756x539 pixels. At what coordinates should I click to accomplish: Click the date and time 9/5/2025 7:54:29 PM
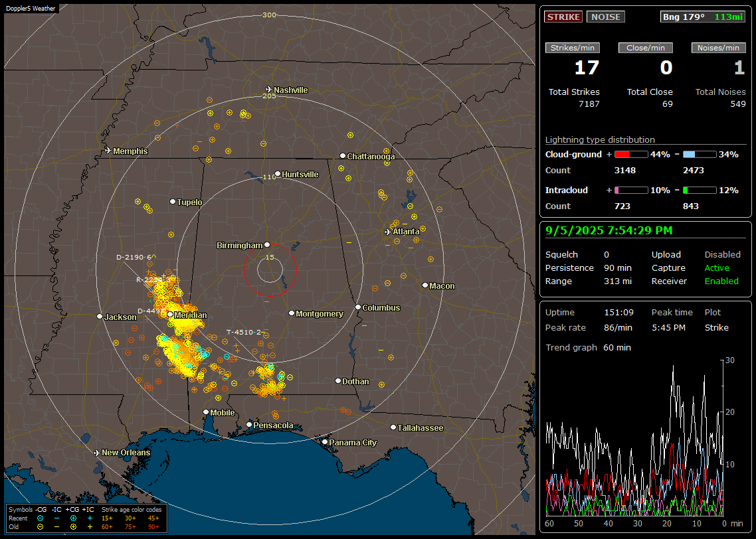pos(609,230)
